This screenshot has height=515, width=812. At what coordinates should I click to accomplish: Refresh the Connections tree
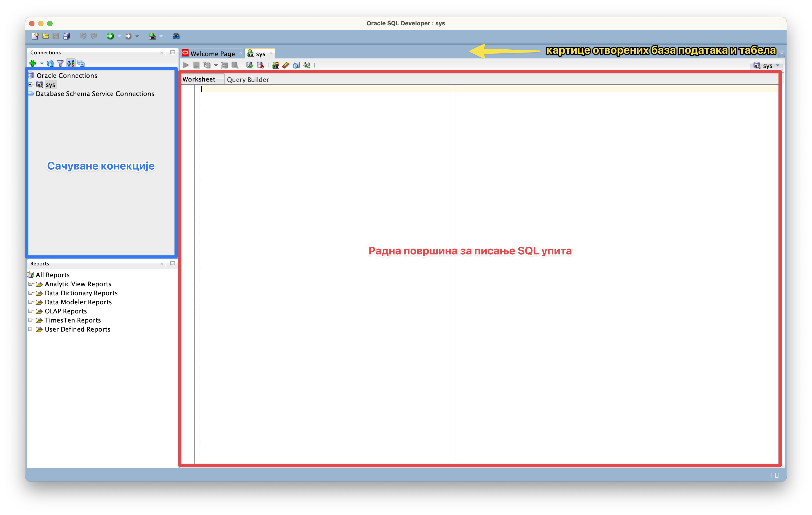pyautogui.click(x=50, y=63)
